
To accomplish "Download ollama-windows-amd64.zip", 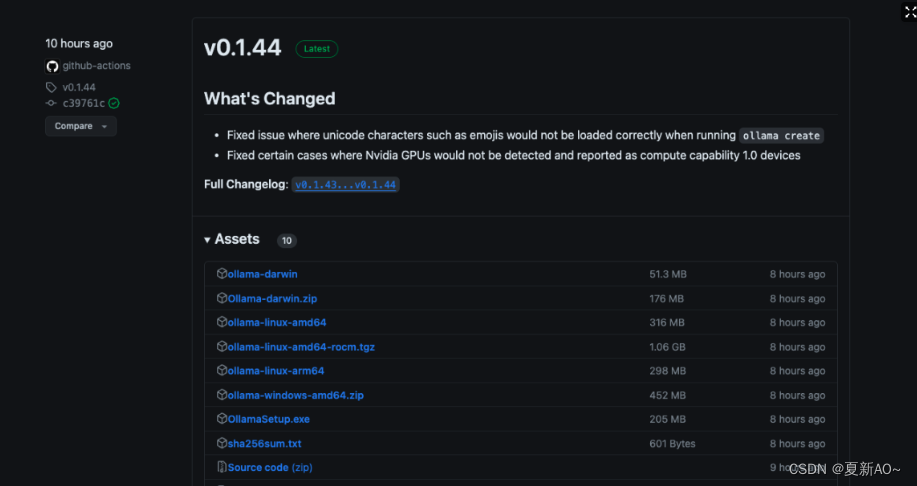I will click(x=296, y=395).
